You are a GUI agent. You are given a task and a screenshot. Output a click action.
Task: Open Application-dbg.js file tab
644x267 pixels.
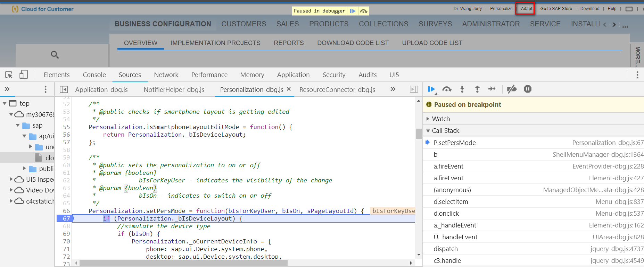(101, 89)
